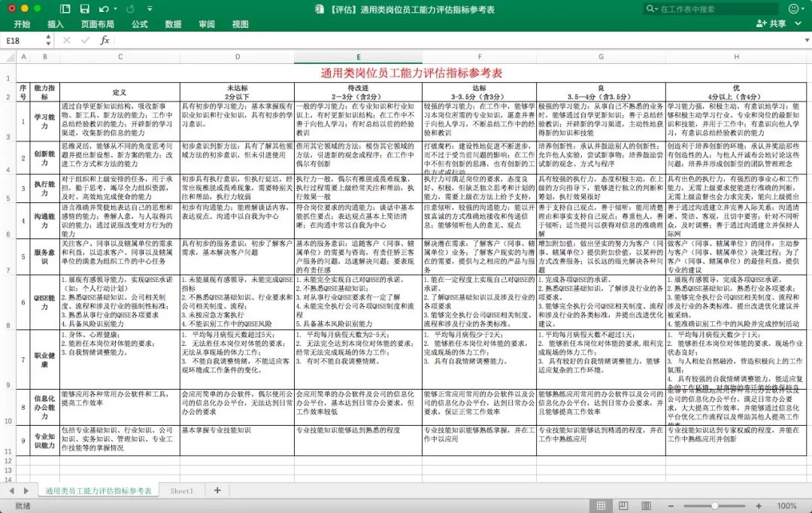Select row 3 header
The width and height of the screenshot is (812, 513).
pos(8,121)
